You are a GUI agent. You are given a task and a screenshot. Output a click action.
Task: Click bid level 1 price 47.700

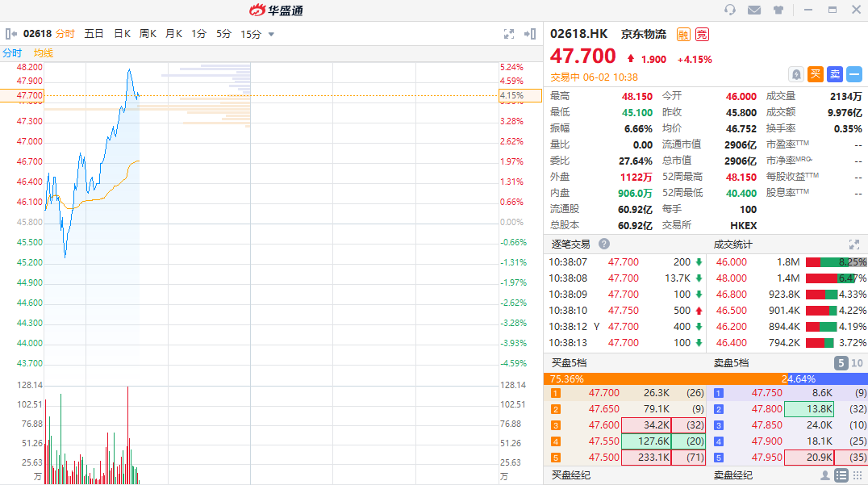[604, 393]
